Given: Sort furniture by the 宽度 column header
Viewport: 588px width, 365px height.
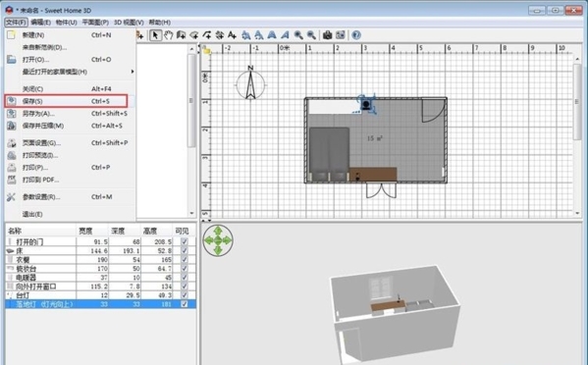Looking at the screenshot, I should click(92, 231).
